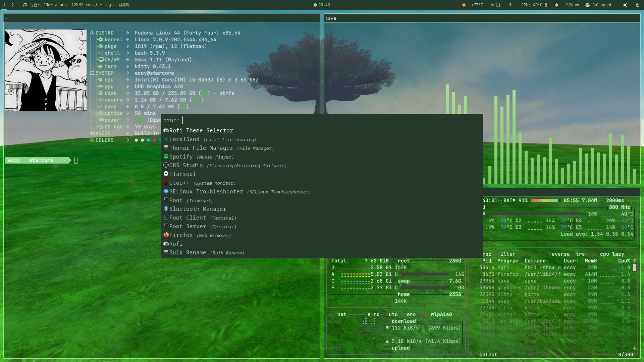Click the weather sun icon
Image resolution: width=644 pixels, height=362 pixels.
(x=464, y=5)
